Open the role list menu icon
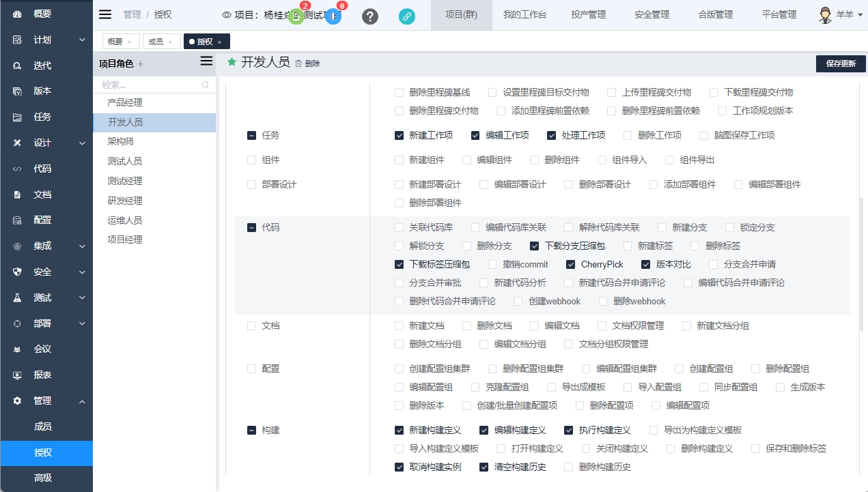The width and height of the screenshot is (868, 492). tap(206, 61)
